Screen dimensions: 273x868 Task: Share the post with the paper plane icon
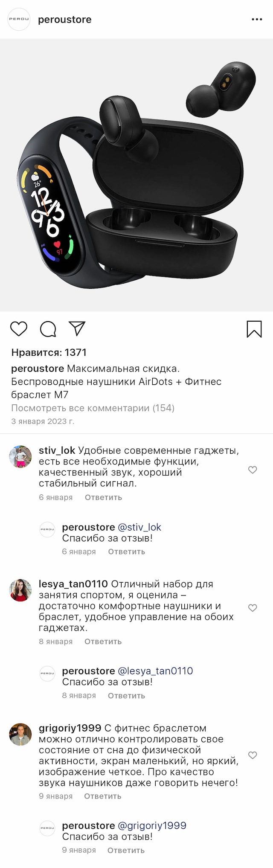(x=77, y=328)
